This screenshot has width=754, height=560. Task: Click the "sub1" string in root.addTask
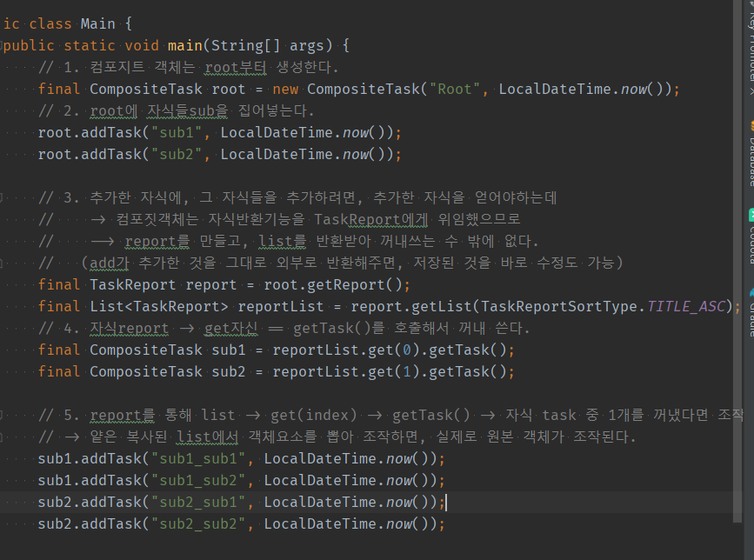[177, 133]
